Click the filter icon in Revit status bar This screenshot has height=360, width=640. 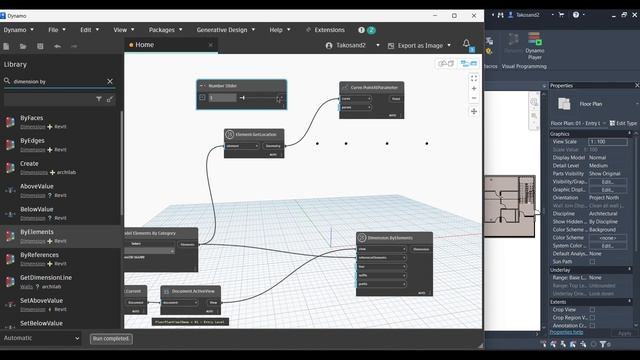(x=603, y=344)
